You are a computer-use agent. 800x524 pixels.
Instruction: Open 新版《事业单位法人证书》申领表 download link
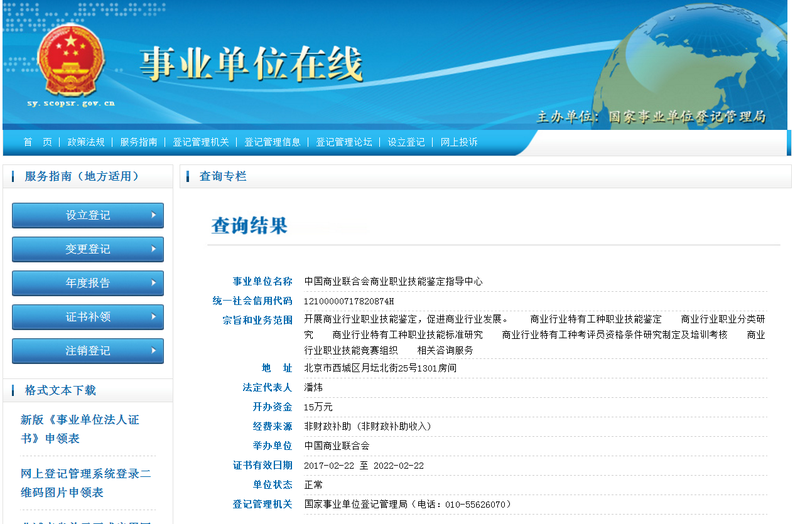(80, 429)
